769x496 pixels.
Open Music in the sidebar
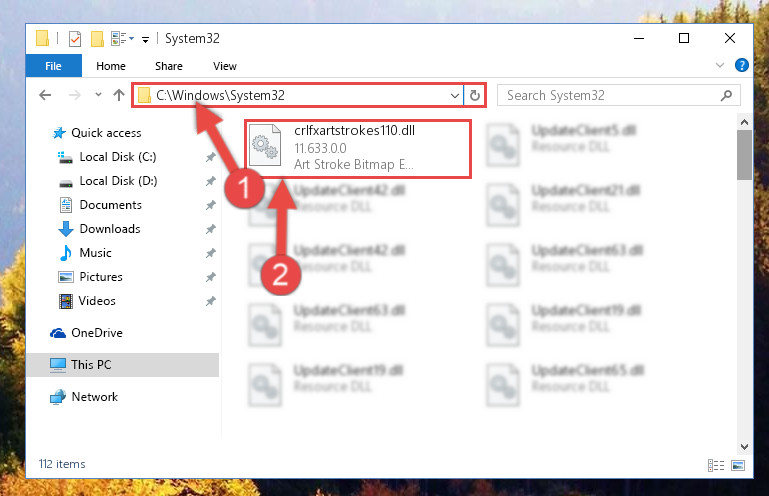85,253
